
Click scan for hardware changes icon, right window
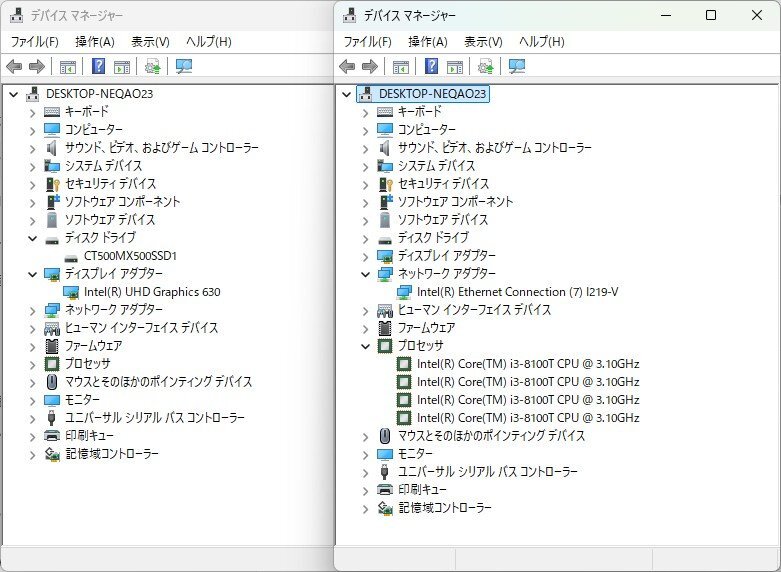tap(517, 66)
